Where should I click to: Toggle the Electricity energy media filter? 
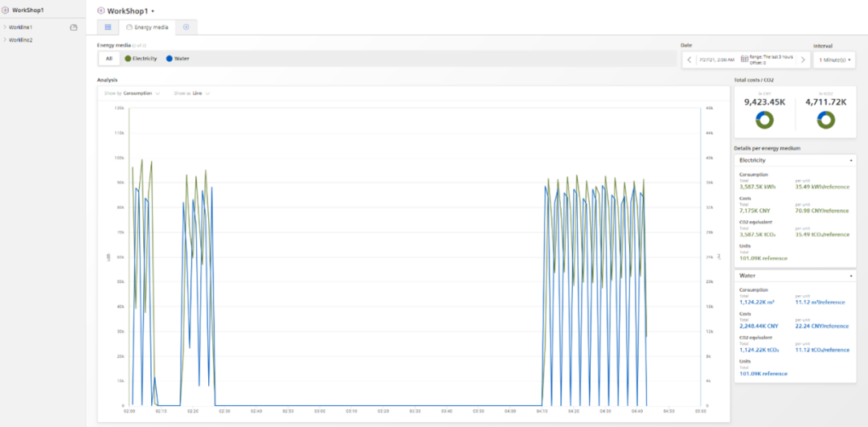pyautogui.click(x=141, y=59)
